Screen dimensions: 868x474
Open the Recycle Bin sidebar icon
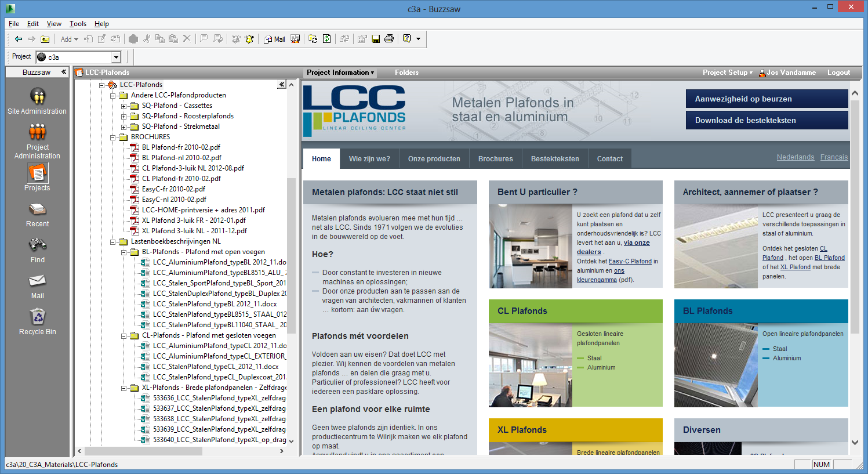coord(37,322)
